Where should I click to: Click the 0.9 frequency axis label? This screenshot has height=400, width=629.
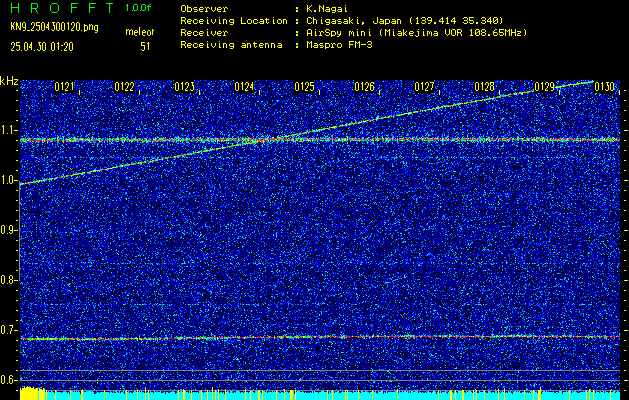[8, 230]
